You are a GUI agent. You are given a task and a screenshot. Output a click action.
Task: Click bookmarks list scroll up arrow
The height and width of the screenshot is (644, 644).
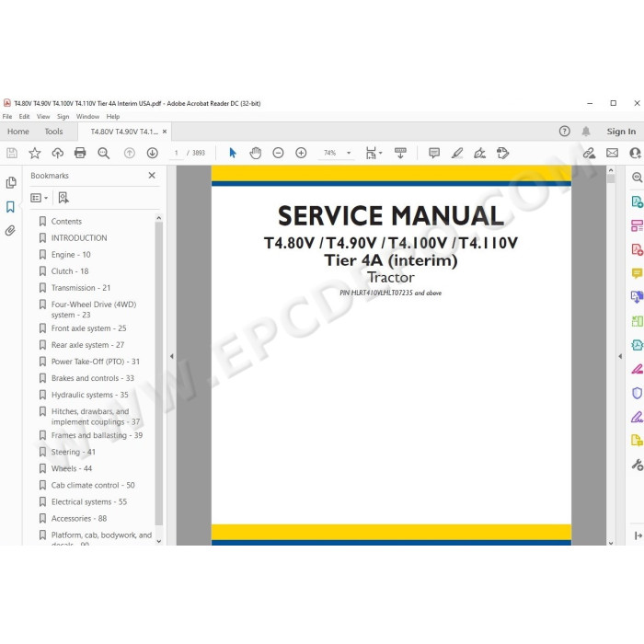coord(159,218)
